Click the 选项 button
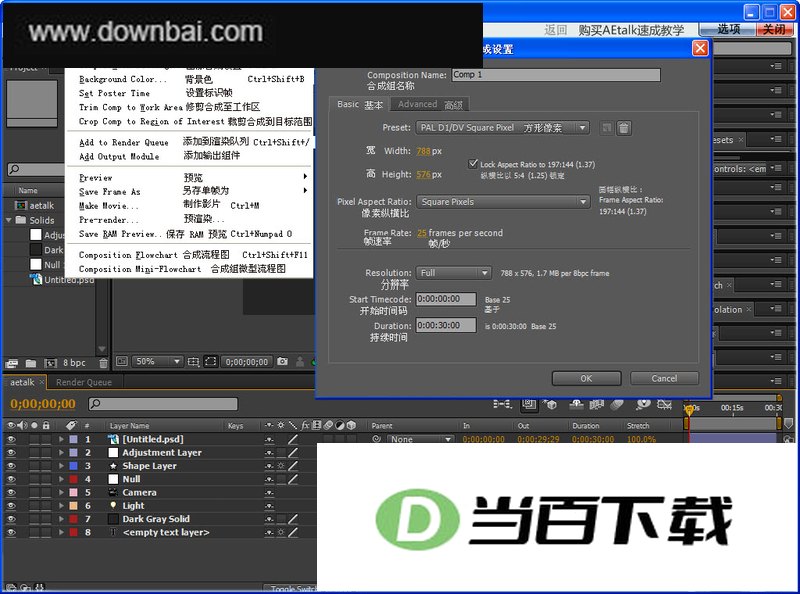800x594 pixels. pyautogui.click(x=728, y=29)
